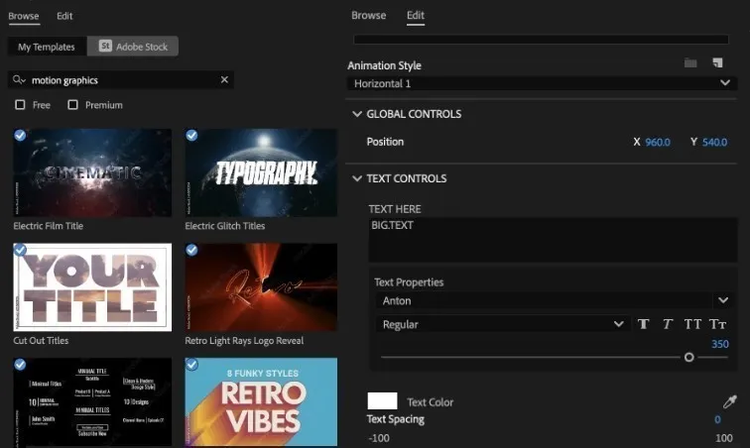The width and height of the screenshot is (750, 448).
Task: Click the folder icon beside Animation Style
Action: tap(690, 63)
